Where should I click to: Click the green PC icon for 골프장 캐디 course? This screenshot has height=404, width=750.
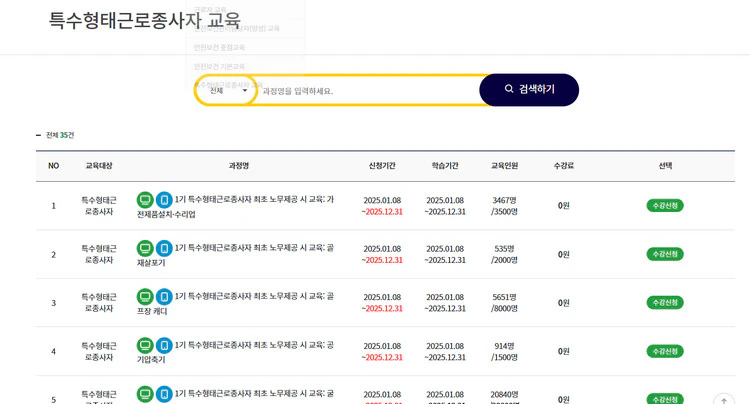(x=145, y=297)
